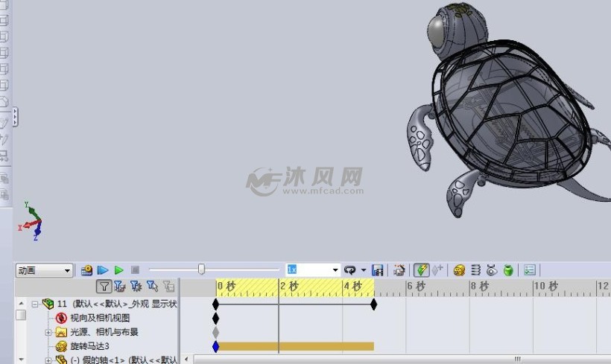Click the 视向及相机视图 black key point
The image size is (611, 364).
(x=215, y=319)
